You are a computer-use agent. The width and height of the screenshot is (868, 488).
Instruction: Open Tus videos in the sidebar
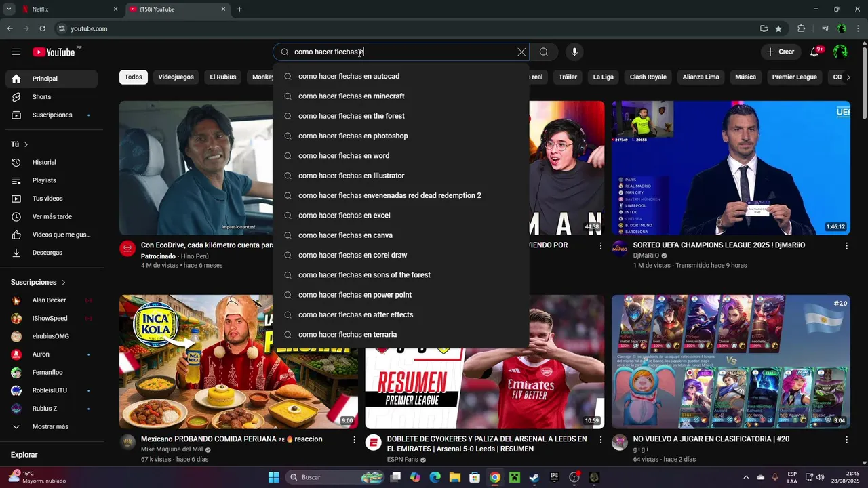[x=52, y=199]
